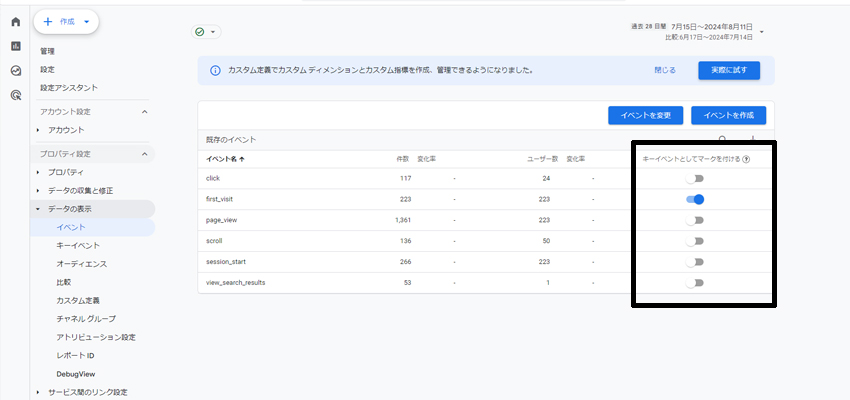
Task: Open 管理 in the sidebar
Action: [x=47, y=51]
